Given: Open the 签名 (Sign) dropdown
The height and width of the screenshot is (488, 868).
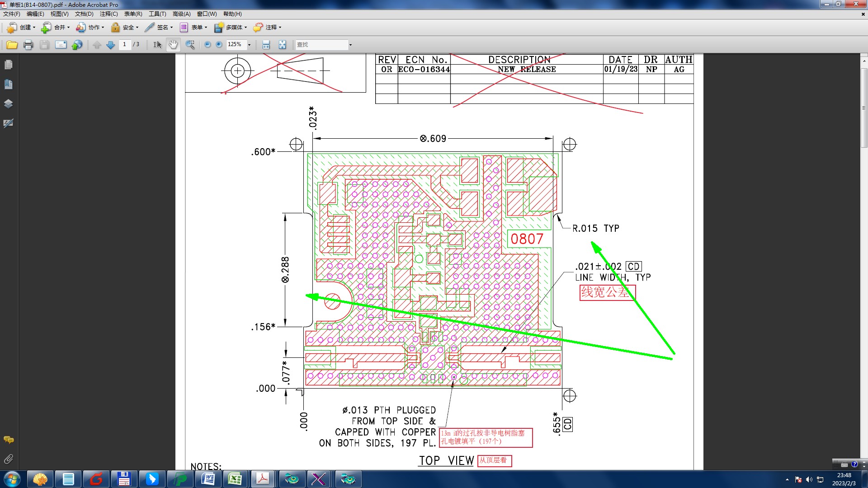Looking at the screenshot, I should [x=159, y=28].
